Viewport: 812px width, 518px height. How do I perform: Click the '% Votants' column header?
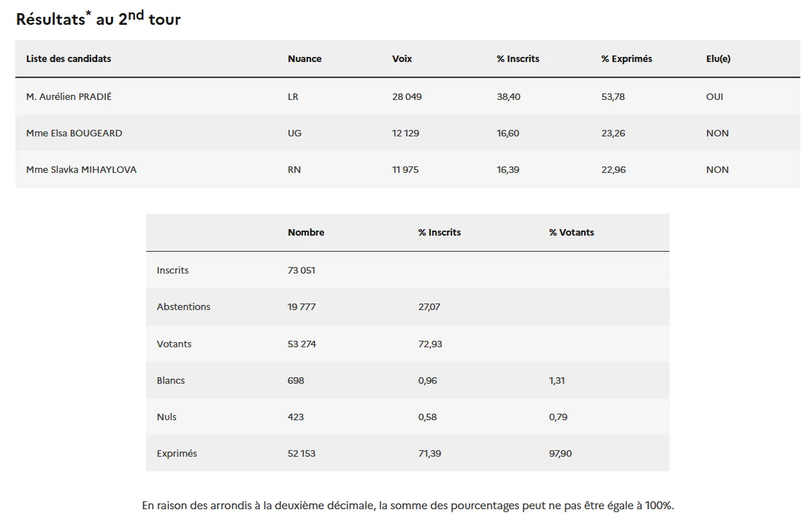pyautogui.click(x=571, y=233)
